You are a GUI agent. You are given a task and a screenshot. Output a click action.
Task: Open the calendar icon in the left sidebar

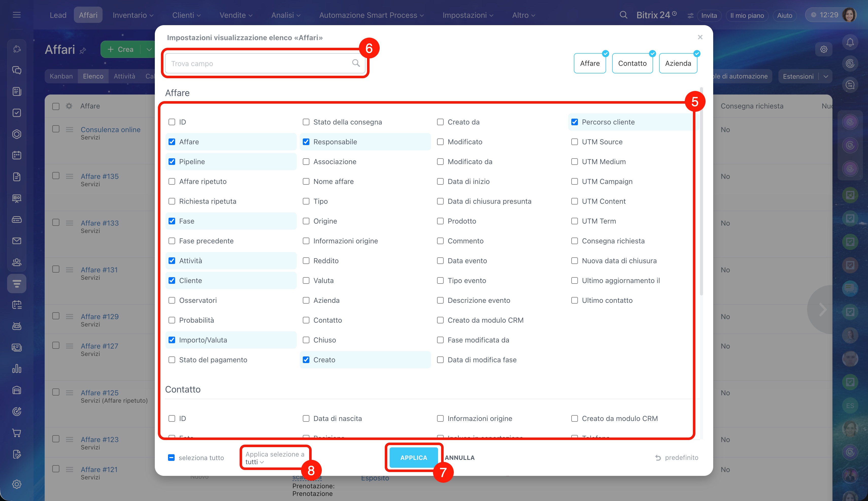tap(16, 155)
